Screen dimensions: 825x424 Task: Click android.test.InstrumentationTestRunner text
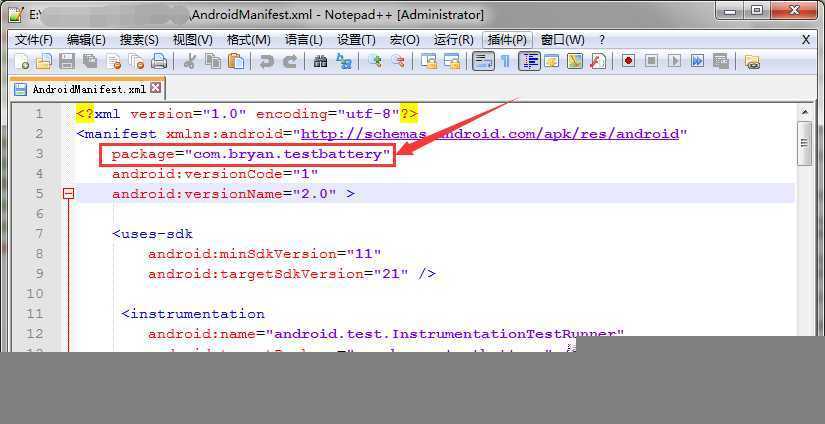click(445, 334)
